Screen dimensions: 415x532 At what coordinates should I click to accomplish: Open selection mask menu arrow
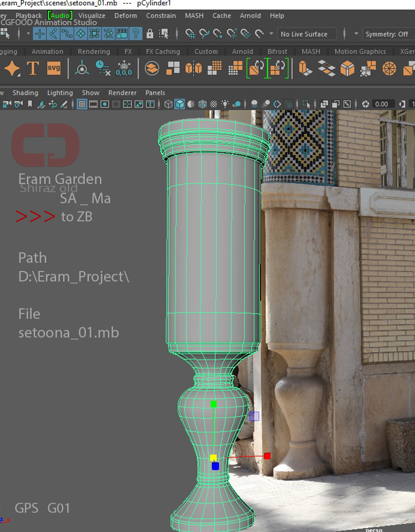(28, 34)
